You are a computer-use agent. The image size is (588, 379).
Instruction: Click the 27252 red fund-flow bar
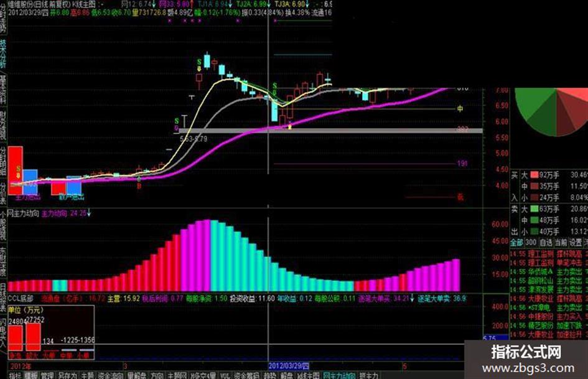[x=33, y=337]
